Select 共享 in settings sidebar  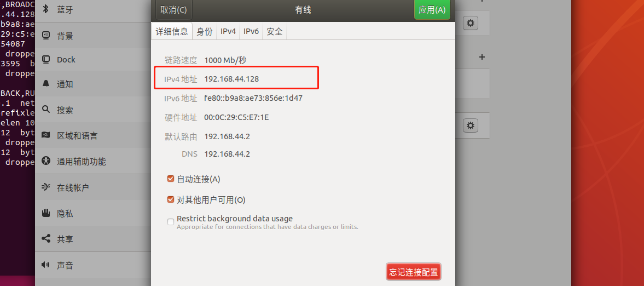93,239
